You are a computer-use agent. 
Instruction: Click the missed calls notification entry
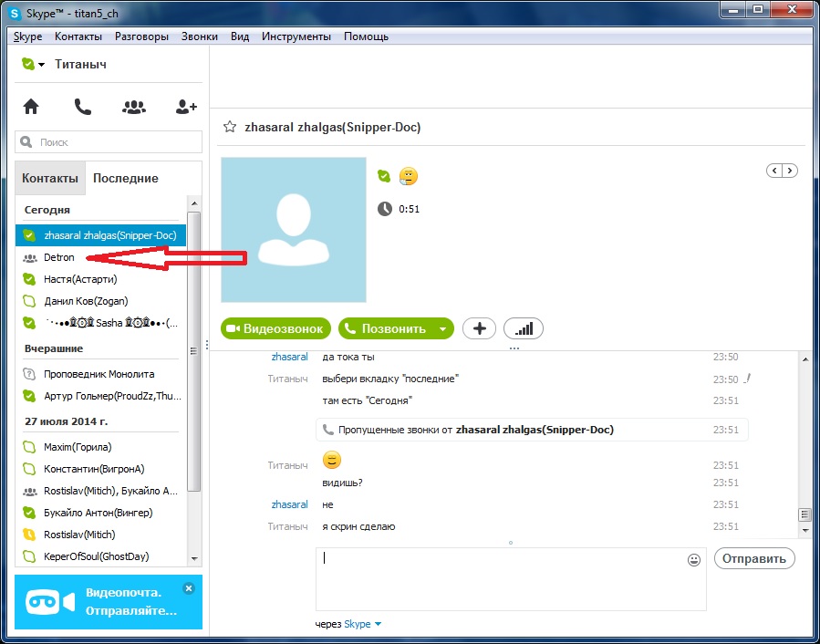coord(532,430)
